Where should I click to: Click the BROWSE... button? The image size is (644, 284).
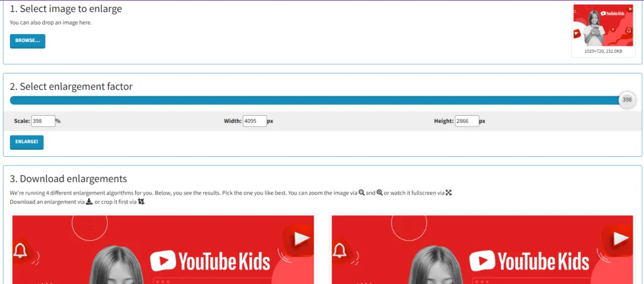[28, 41]
